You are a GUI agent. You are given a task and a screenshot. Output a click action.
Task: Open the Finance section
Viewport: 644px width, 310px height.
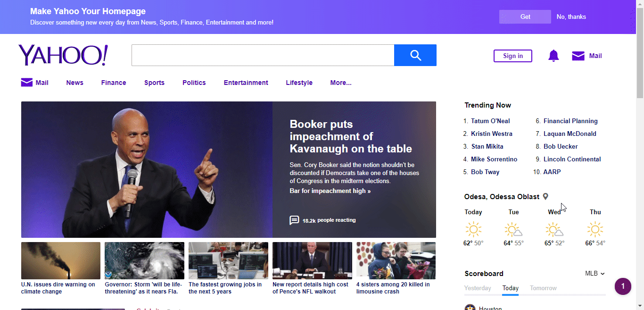click(x=114, y=83)
